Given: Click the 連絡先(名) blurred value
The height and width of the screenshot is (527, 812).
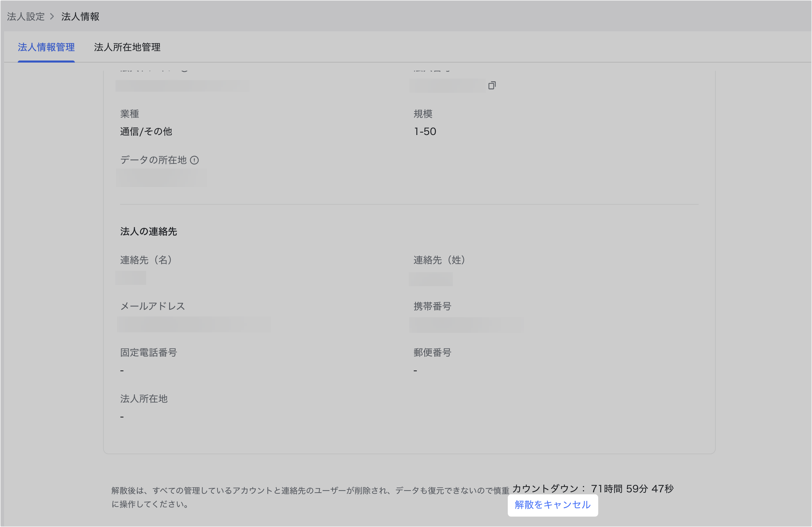Looking at the screenshot, I should (131, 278).
